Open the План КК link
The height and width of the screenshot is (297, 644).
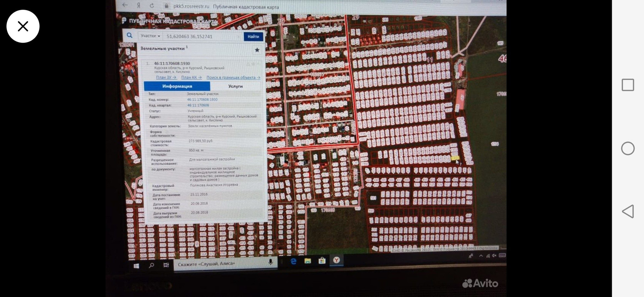pos(192,77)
